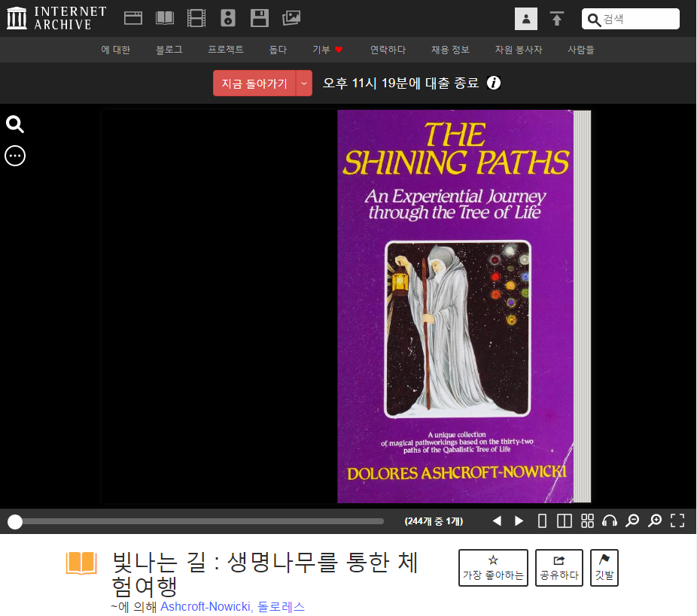Screen dimensions: 697x616
Task: Click the loan info circle icon
Action: click(x=494, y=83)
